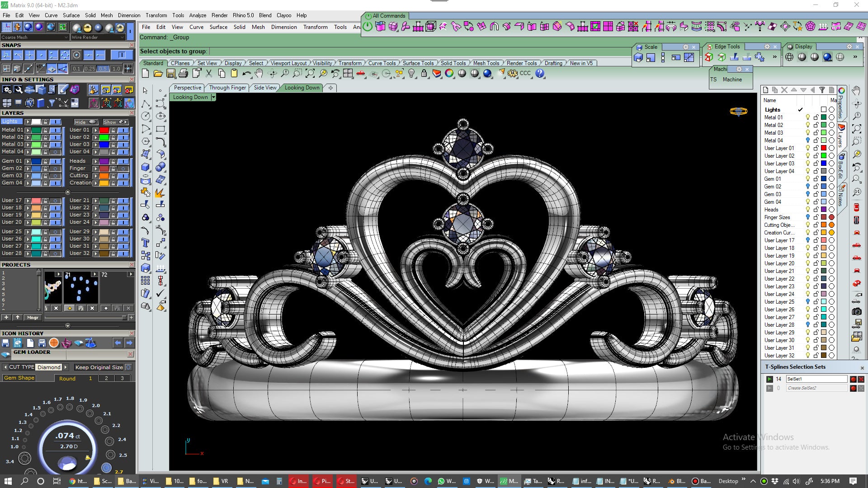Click the filter funnel icon in Layers panel
This screenshot has width=868, height=488.
pyautogui.click(x=822, y=90)
